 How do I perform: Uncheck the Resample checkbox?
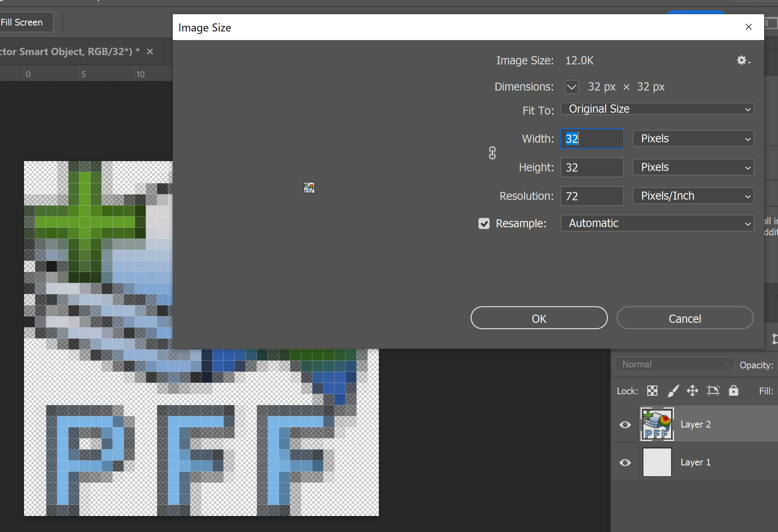pos(484,223)
